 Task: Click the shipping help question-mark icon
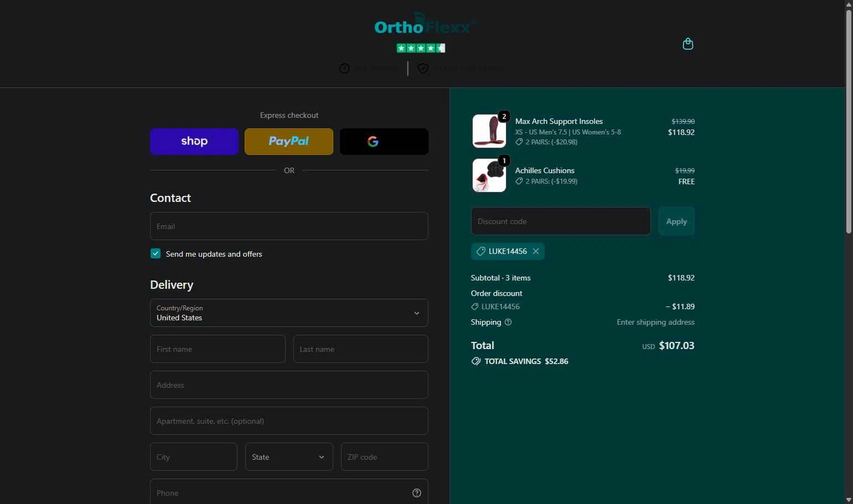(x=508, y=322)
